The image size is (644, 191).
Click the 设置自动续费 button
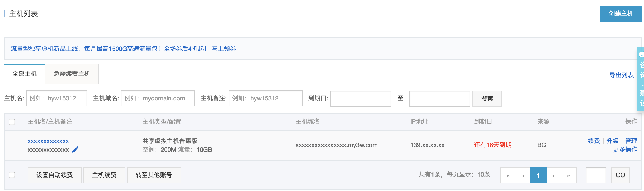(55, 175)
